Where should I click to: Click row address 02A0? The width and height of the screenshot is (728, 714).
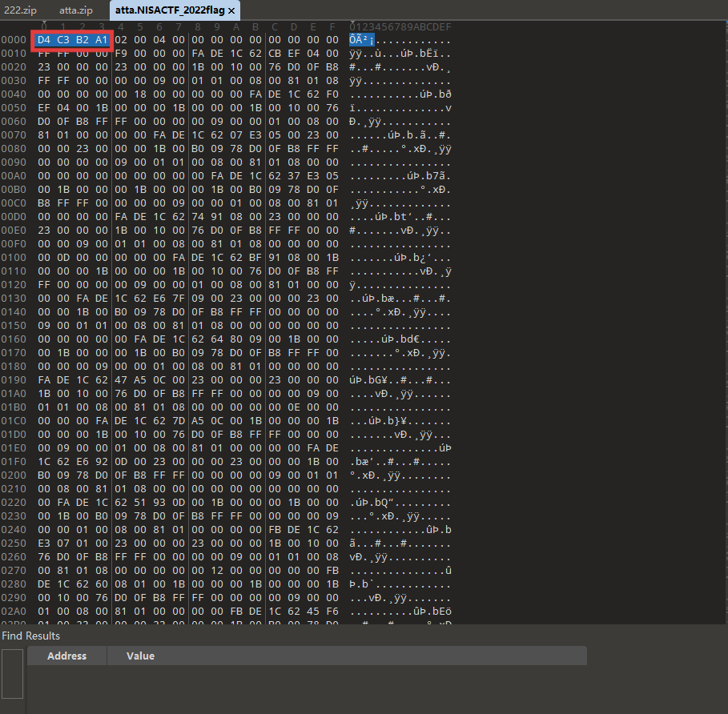pyautogui.click(x=13, y=611)
